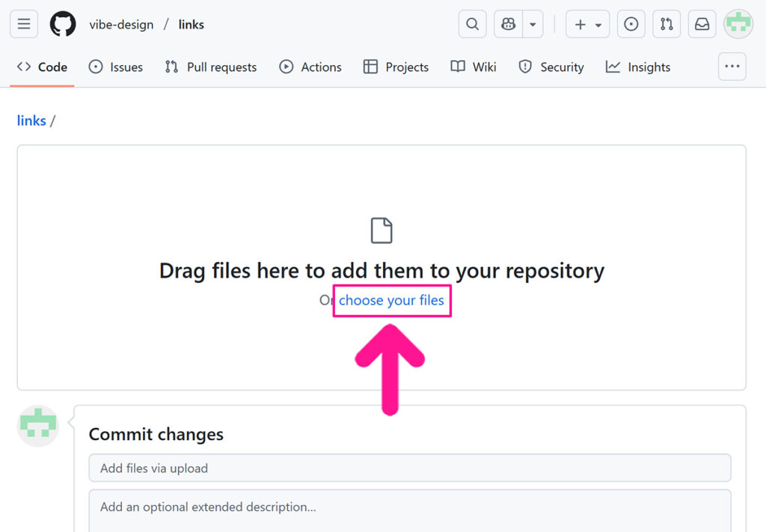Open the links breadcrumb link

[x=31, y=120]
